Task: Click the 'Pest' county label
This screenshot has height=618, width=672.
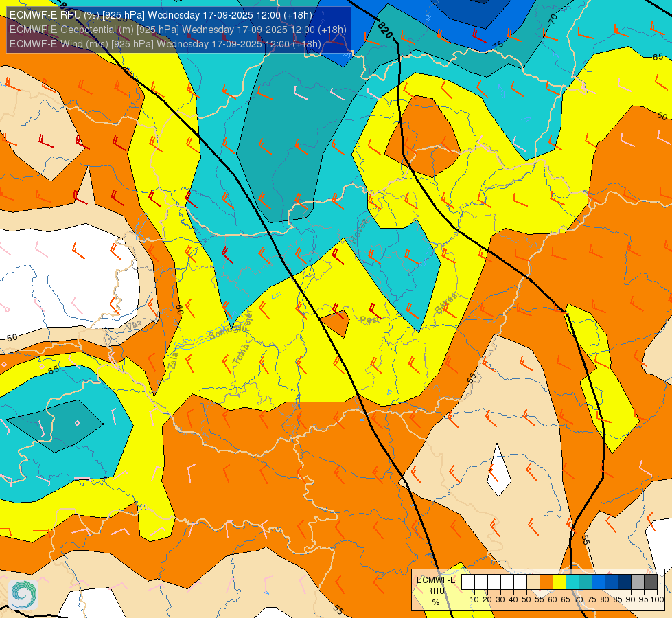Action: point(370,319)
